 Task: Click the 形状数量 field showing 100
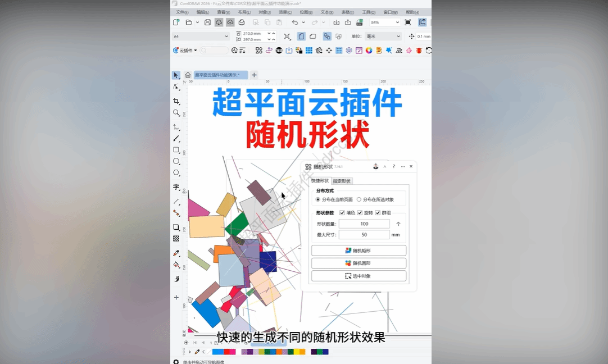click(x=364, y=224)
